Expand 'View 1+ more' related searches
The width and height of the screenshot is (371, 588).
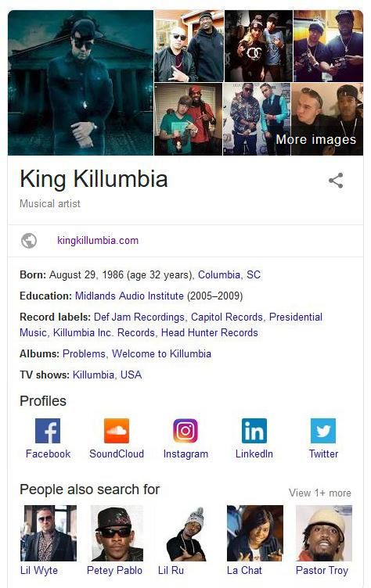[320, 493]
